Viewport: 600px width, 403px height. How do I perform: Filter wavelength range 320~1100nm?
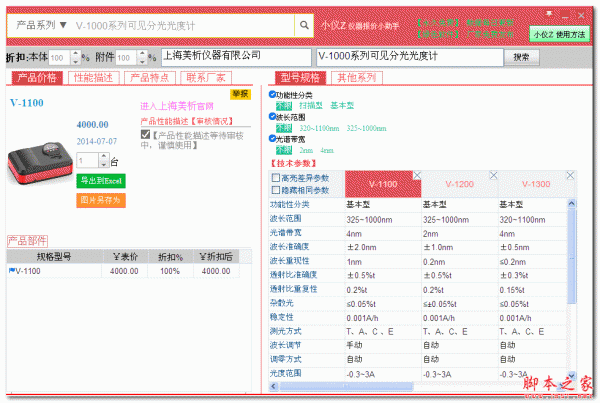pyautogui.click(x=319, y=128)
